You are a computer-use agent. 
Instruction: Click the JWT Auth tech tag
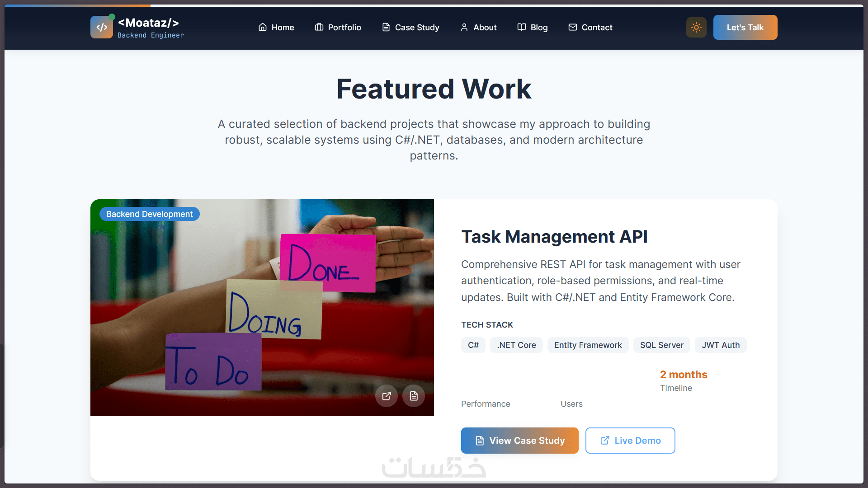tap(721, 345)
